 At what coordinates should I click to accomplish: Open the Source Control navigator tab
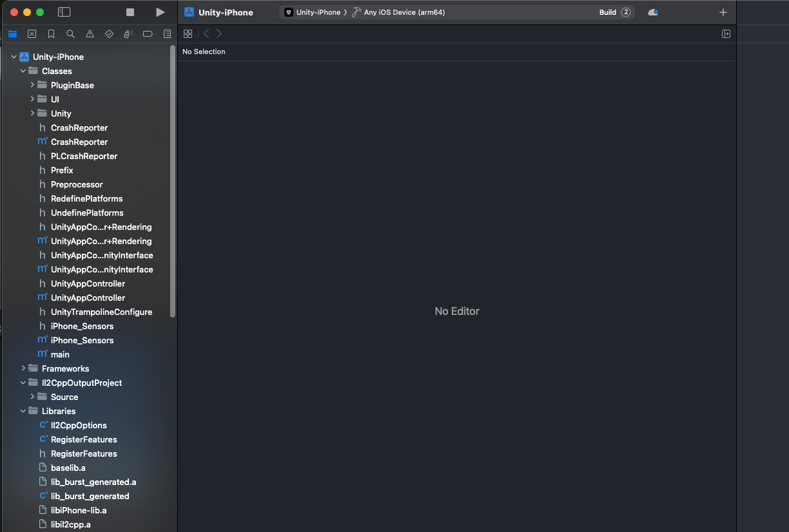point(32,34)
